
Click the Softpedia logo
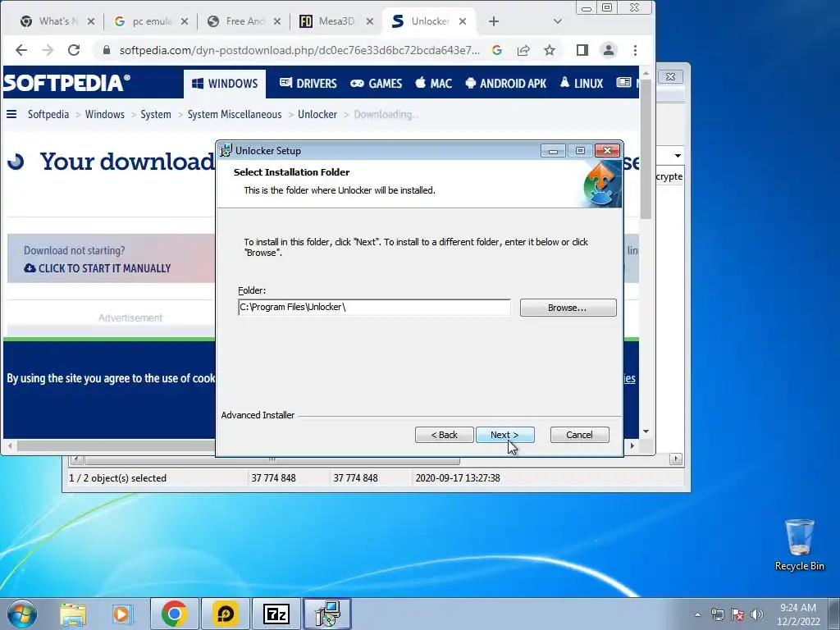[66, 83]
